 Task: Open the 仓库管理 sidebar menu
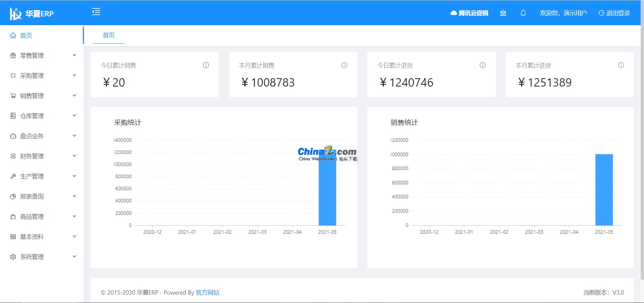click(42, 116)
